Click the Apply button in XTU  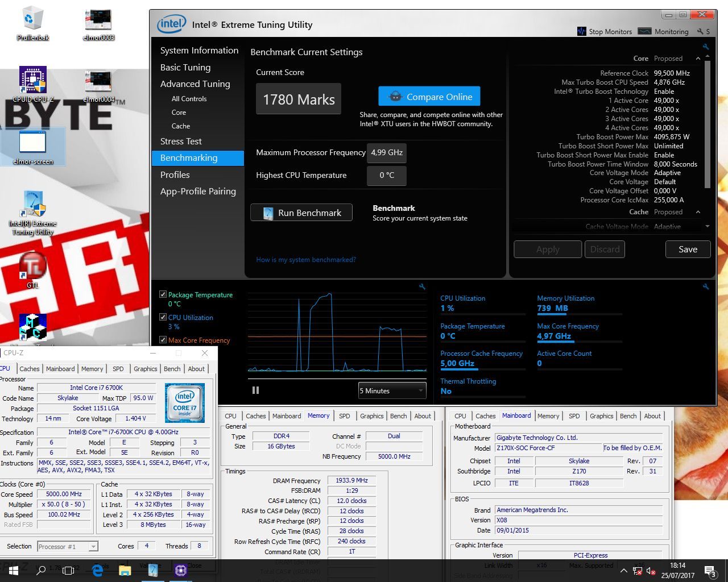(548, 249)
